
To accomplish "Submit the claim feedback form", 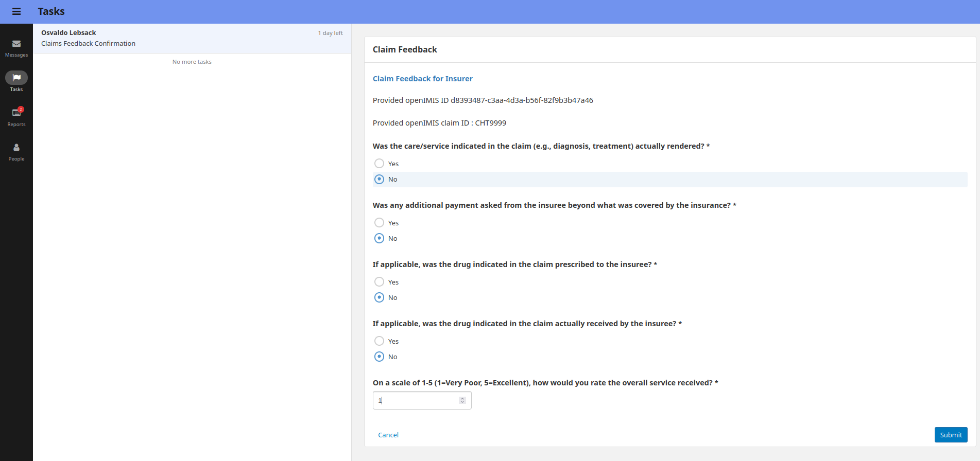I will click(950, 435).
